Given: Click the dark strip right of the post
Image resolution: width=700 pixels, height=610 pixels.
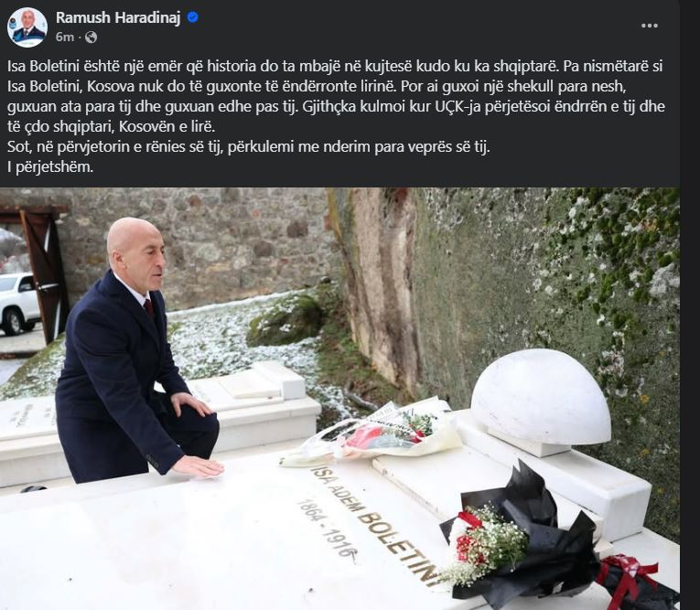Looking at the screenshot, I should pos(690,305).
